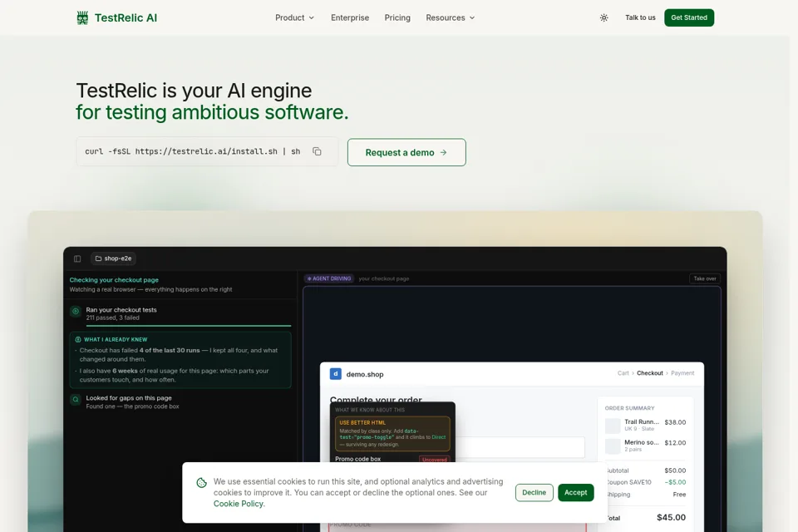Click the demo.shop blue logo icon
The image size is (798, 532).
(x=335, y=374)
